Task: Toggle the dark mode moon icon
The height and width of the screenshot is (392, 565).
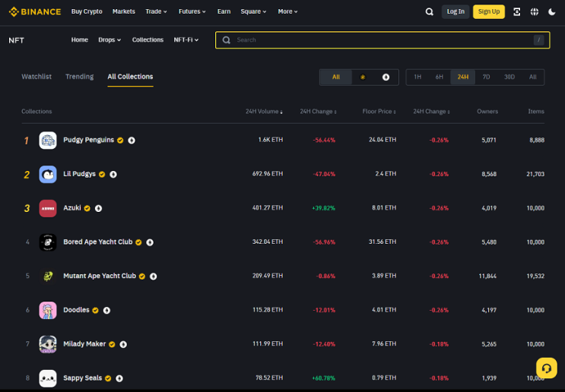Action: coord(551,12)
